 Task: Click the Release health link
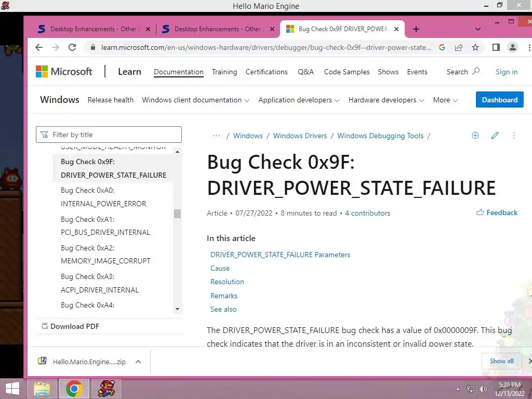tap(110, 100)
